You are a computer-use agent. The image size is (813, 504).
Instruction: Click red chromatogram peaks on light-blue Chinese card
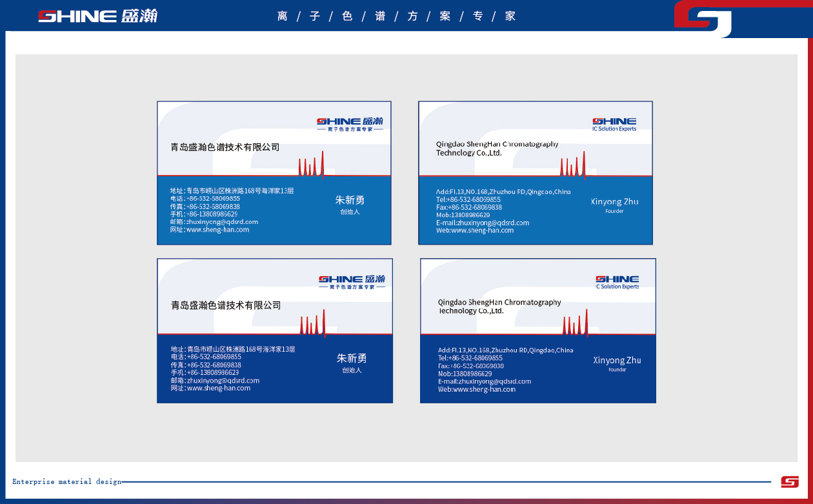click(x=312, y=164)
